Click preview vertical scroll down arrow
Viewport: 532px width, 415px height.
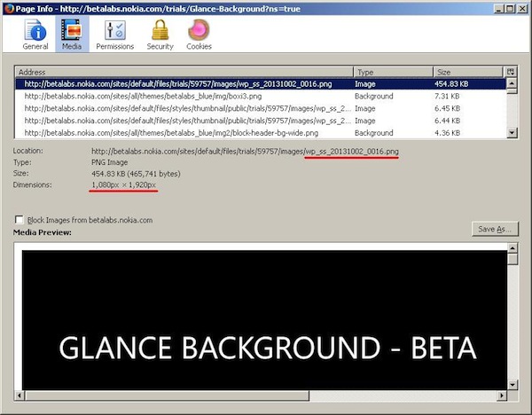click(512, 385)
